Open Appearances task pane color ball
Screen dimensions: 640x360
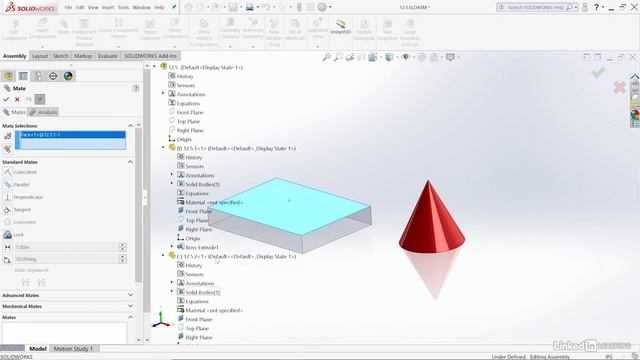click(635, 115)
